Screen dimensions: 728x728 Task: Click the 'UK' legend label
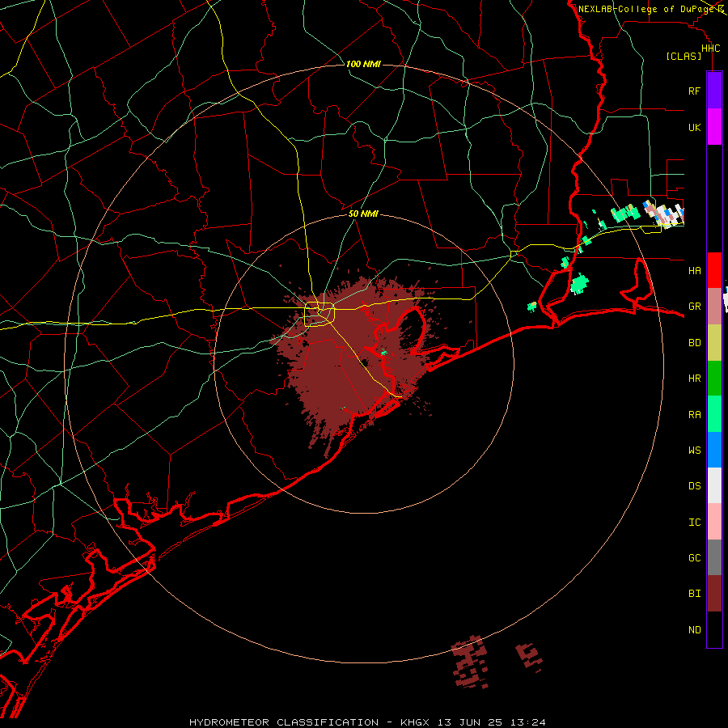click(694, 127)
